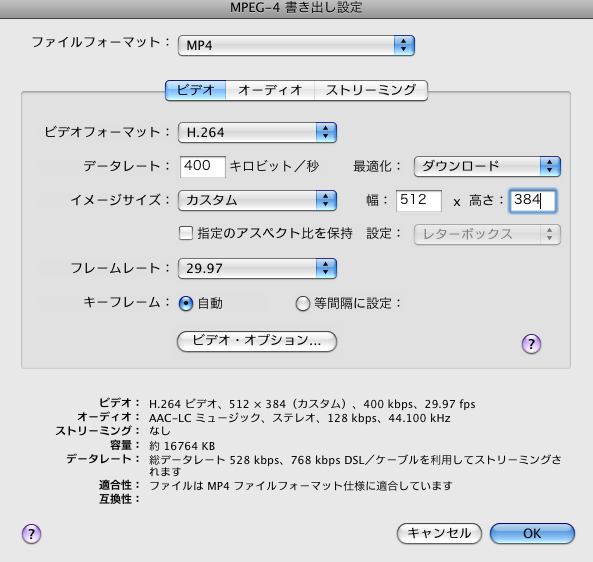The image size is (593, 562).
Task: Click the ストリーミング summary value なし
Action: pyautogui.click(x=160, y=431)
